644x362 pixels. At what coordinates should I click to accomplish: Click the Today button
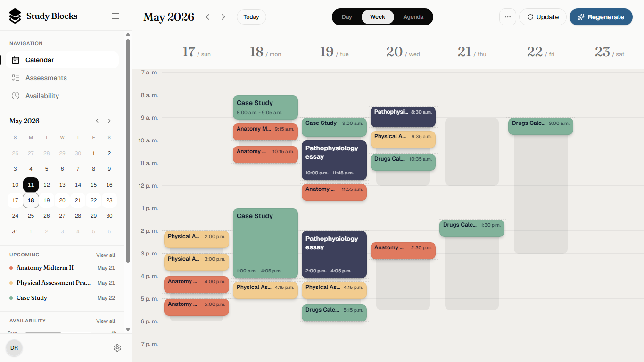tap(251, 17)
